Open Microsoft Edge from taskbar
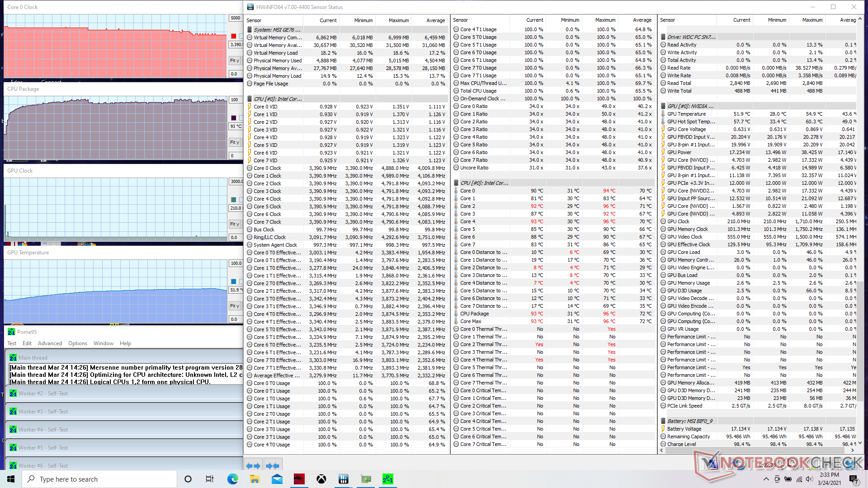868x488 pixels. (x=232, y=479)
